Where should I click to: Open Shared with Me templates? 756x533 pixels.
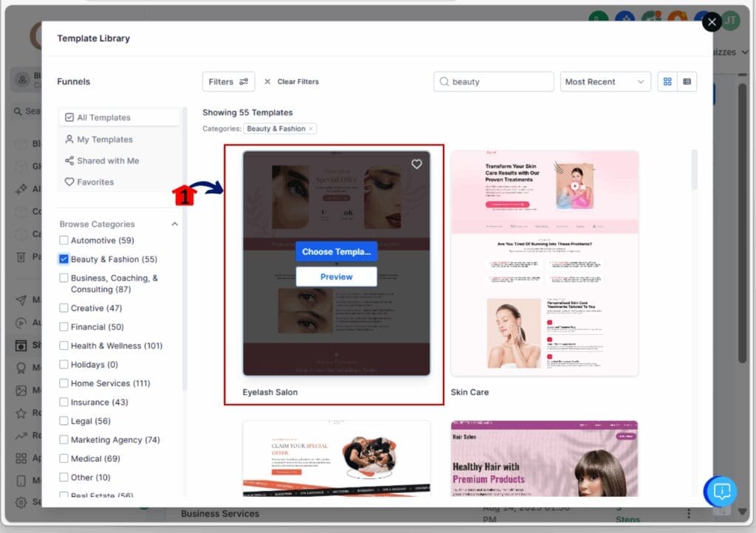[106, 160]
